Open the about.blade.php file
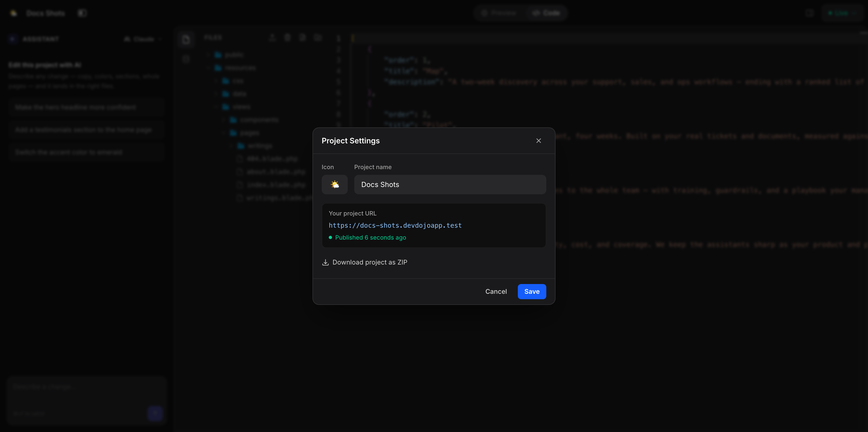Image resolution: width=868 pixels, height=432 pixels. 272,172
